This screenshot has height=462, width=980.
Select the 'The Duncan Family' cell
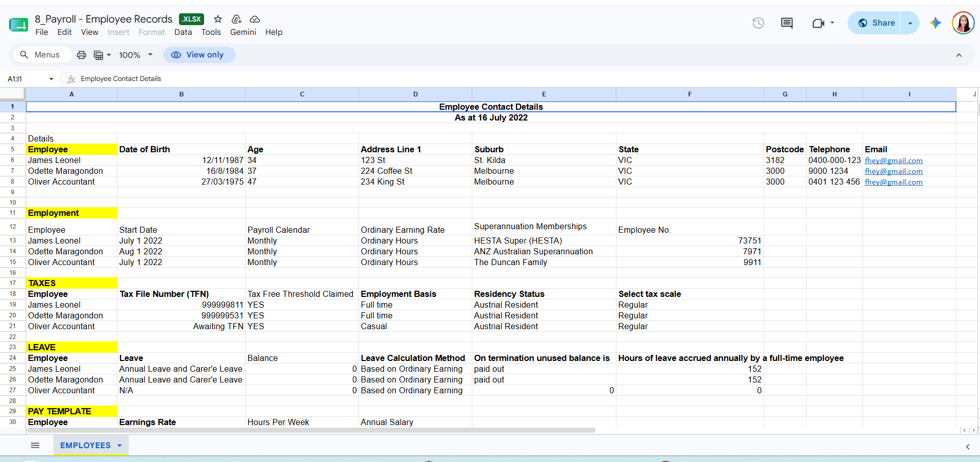pos(544,262)
